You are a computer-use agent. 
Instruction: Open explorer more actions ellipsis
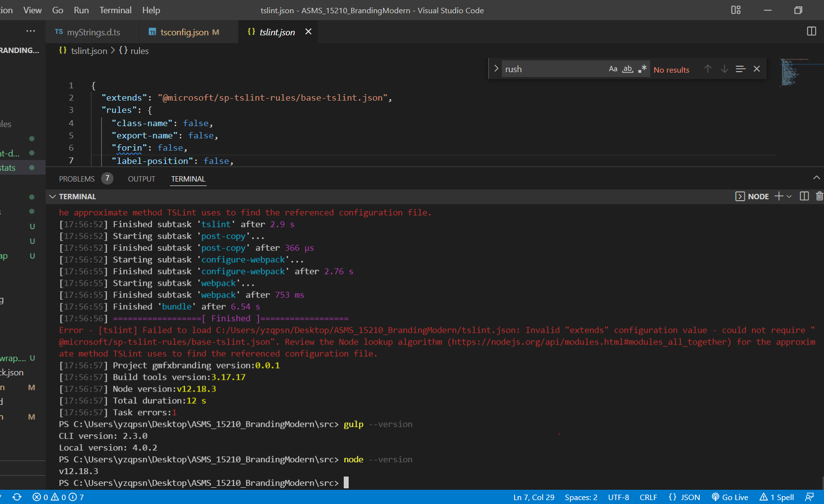[30, 31]
